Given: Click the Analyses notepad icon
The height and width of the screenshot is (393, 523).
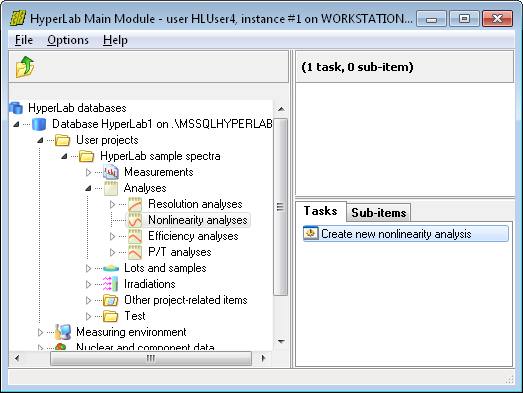Looking at the screenshot, I should pos(110,188).
